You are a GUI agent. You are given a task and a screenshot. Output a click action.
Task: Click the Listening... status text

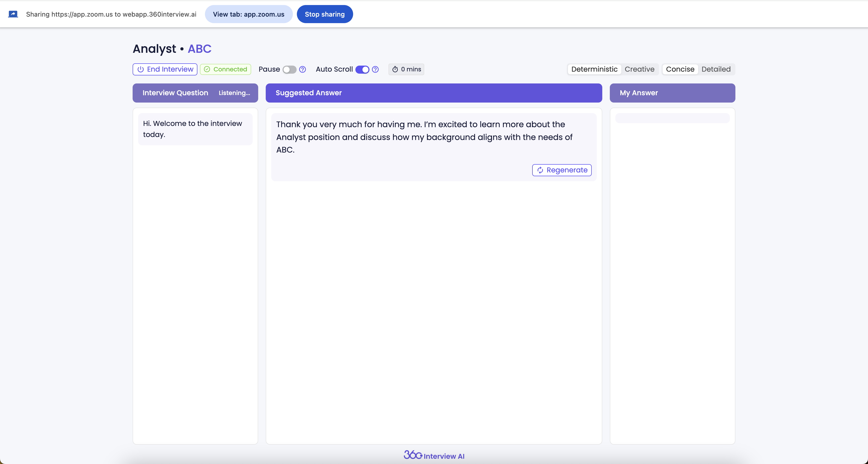point(235,93)
